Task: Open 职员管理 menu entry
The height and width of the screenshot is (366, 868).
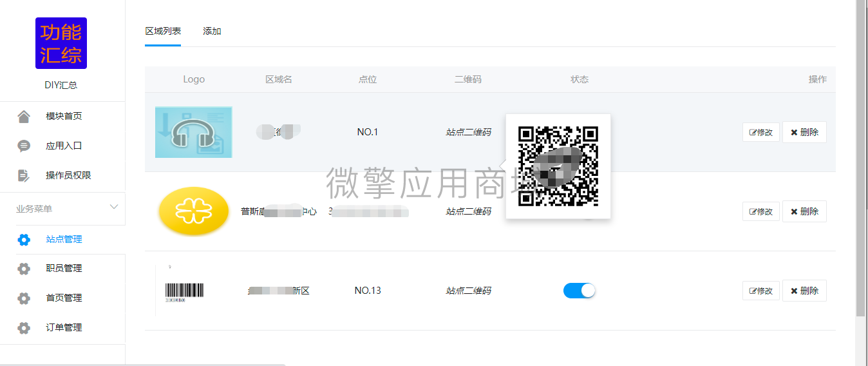Action: point(62,269)
